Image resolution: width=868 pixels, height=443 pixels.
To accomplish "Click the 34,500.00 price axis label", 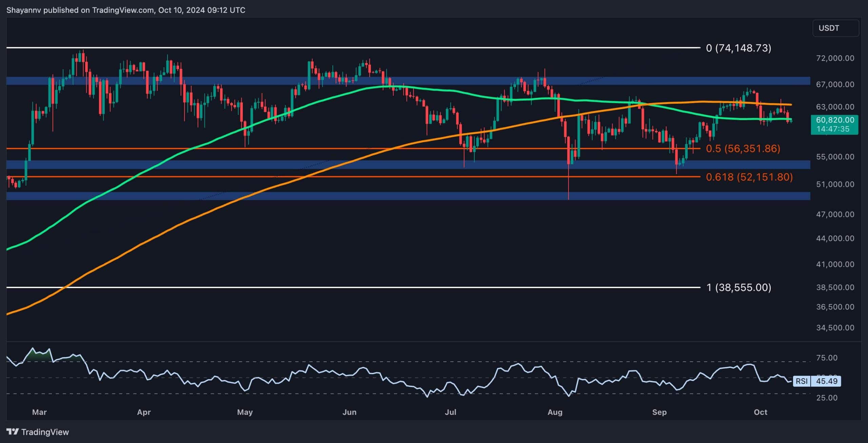I will 835,327.
